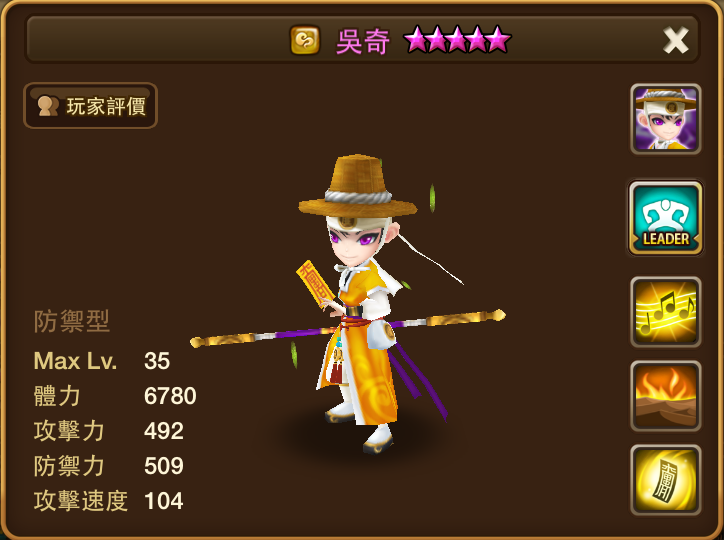Click the gold element attribute icon beside 吳奇
Image resolution: width=724 pixels, height=540 pixels.
pyautogui.click(x=305, y=40)
